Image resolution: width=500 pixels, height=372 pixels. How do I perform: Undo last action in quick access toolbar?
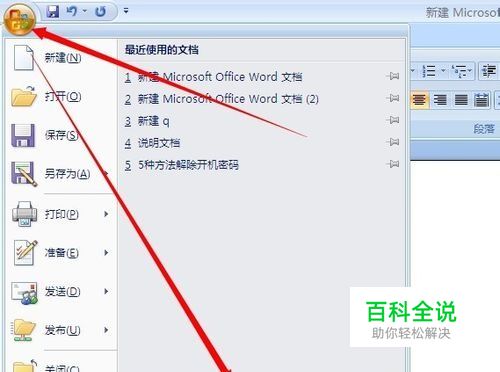pos(71,11)
